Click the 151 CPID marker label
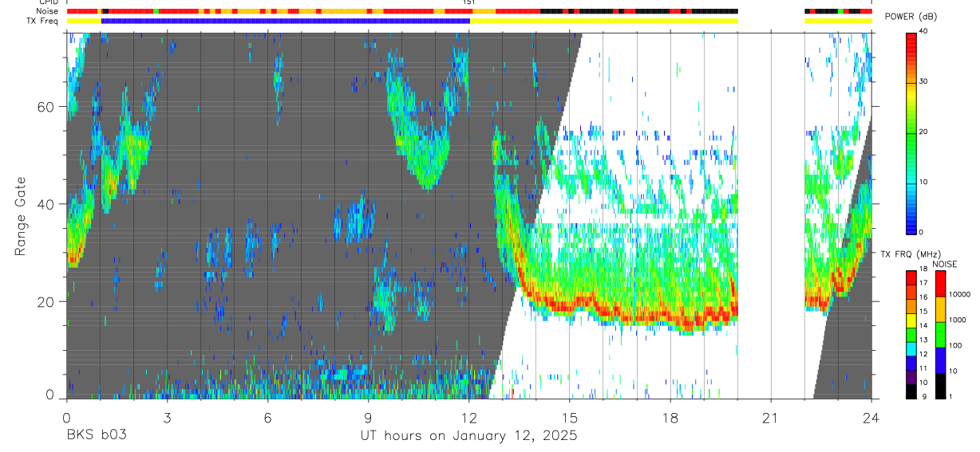Viewport: 980px width, 452px height. tap(469, 2)
